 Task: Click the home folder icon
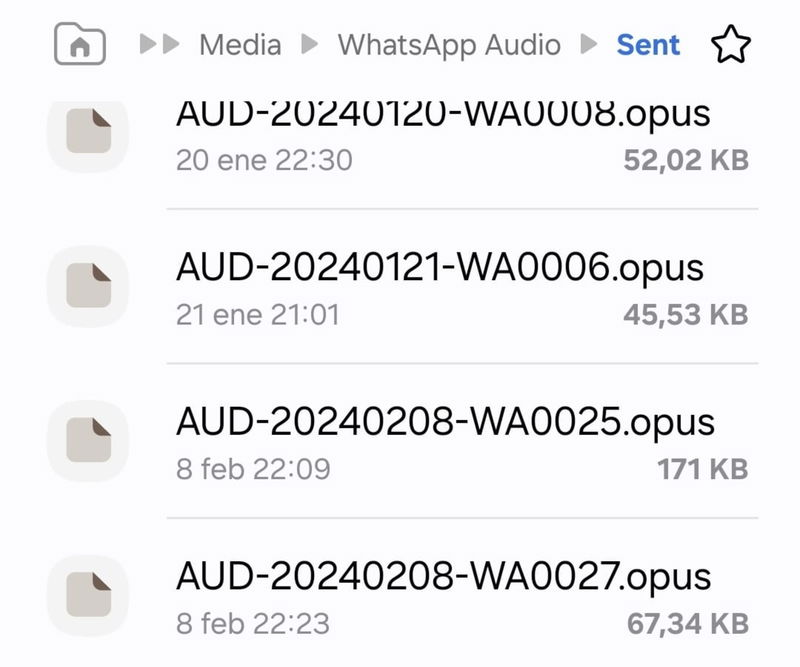(x=82, y=44)
